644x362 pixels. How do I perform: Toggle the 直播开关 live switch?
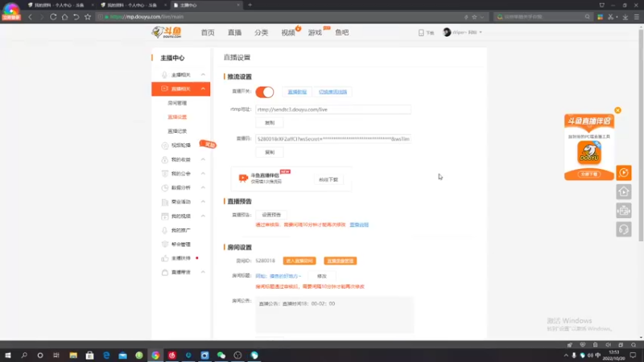pos(265,92)
